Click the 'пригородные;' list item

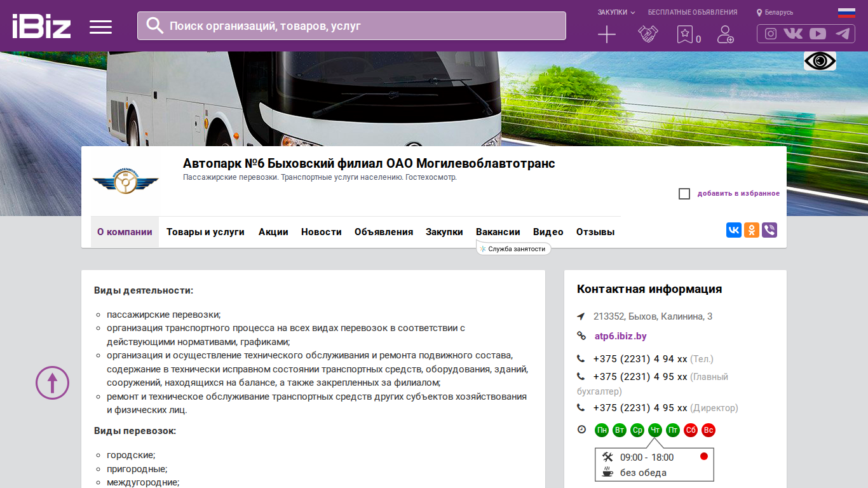137,469
